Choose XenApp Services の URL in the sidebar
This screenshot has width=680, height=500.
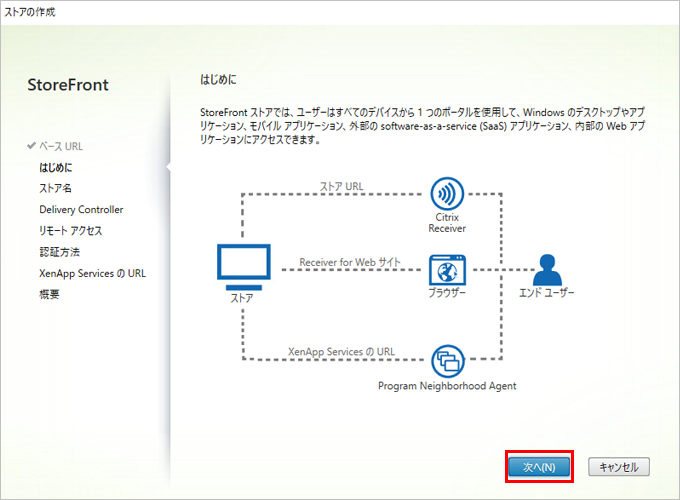[92, 273]
